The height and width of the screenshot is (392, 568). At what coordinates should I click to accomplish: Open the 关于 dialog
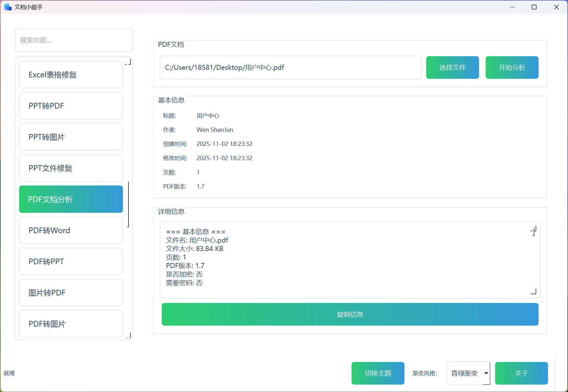pyautogui.click(x=521, y=373)
